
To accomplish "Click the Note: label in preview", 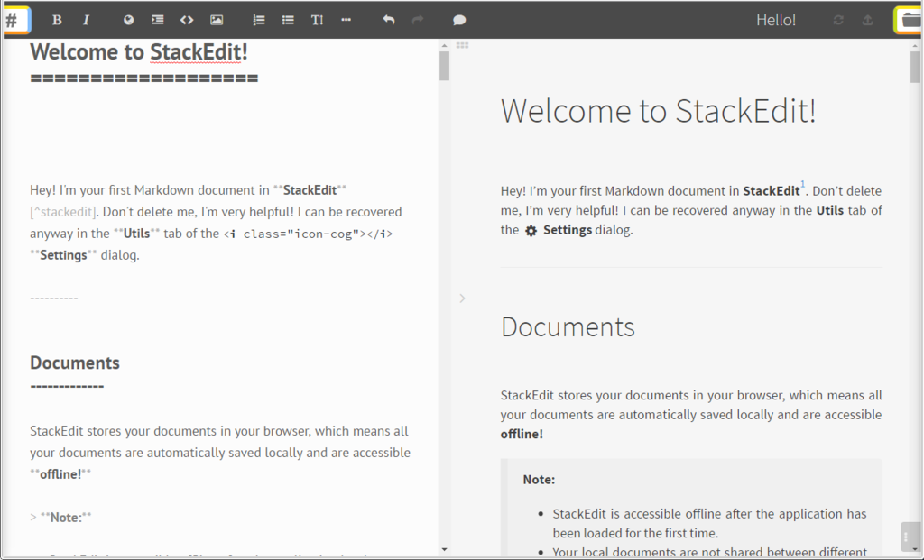I will pyautogui.click(x=539, y=480).
